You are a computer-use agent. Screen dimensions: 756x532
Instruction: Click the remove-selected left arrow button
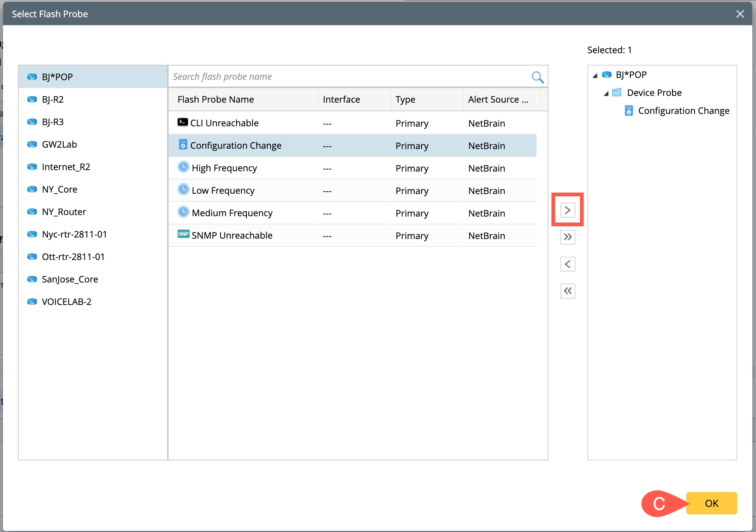(568, 264)
